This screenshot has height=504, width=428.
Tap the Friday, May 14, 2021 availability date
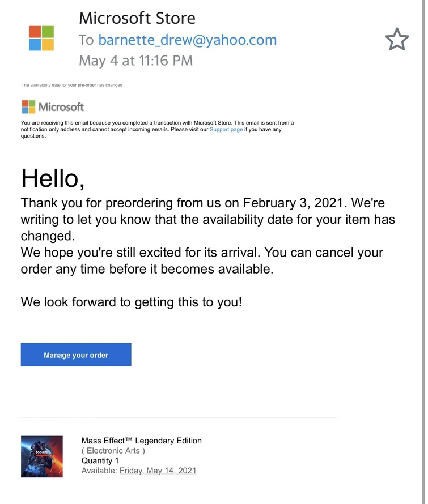[158, 471]
